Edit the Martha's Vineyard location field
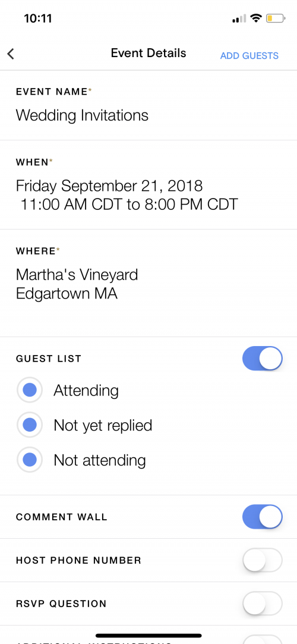297x644 pixels. click(148, 284)
